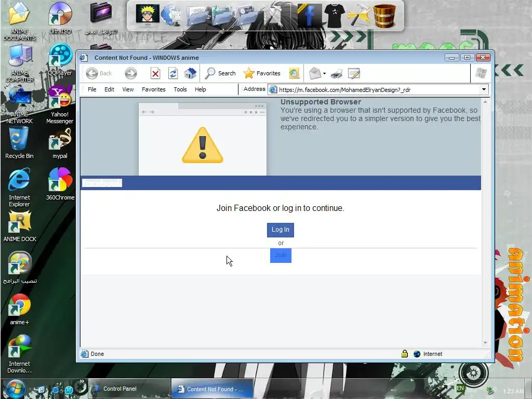Screen dimensions: 532x399
Task: Click Content Not Found taskbar button
Action: click(x=212, y=389)
